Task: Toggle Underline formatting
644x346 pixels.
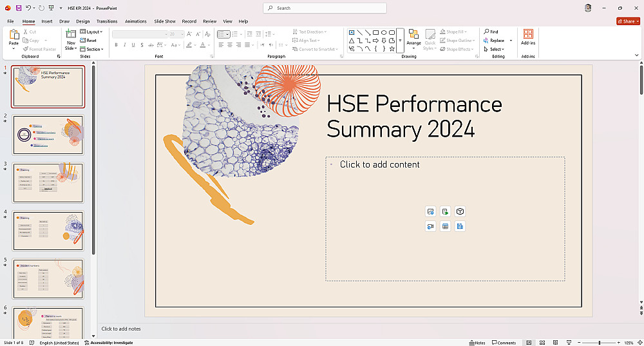Action: [x=133, y=45]
